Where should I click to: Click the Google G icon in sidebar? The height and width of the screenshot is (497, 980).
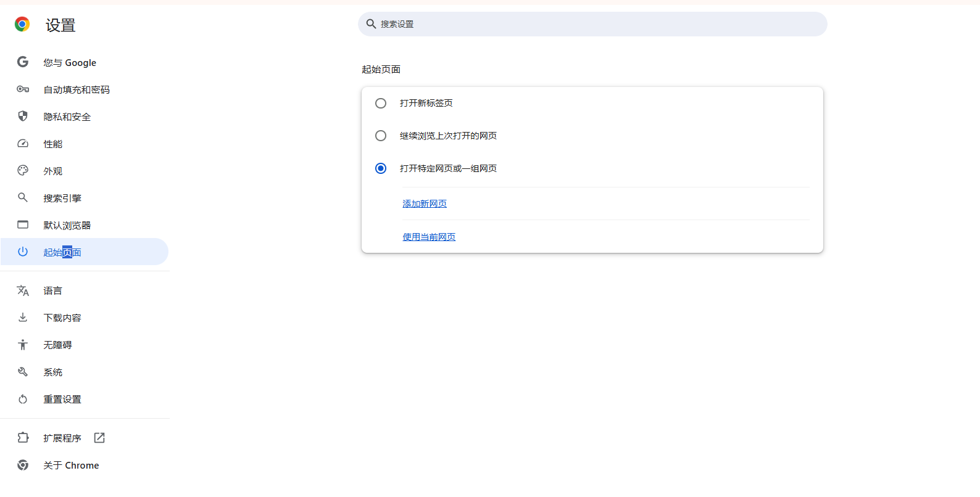click(23, 62)
